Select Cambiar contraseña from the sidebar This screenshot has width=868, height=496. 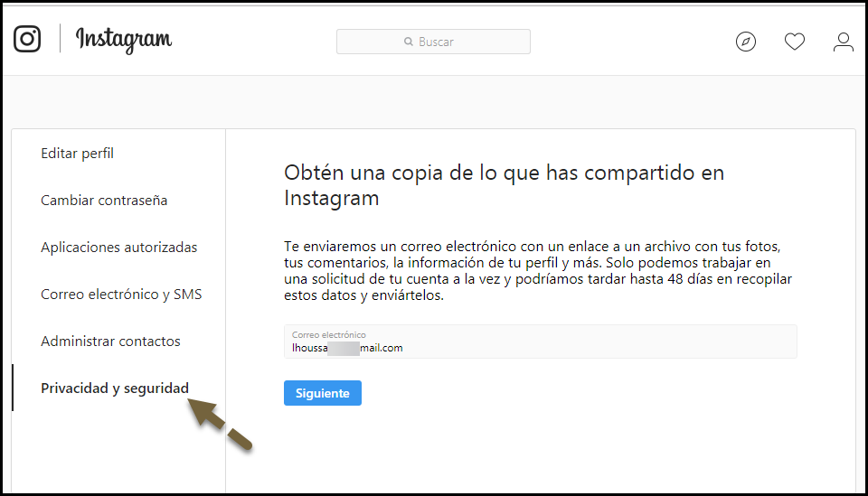pyautogui.click(x=104, y=201)
